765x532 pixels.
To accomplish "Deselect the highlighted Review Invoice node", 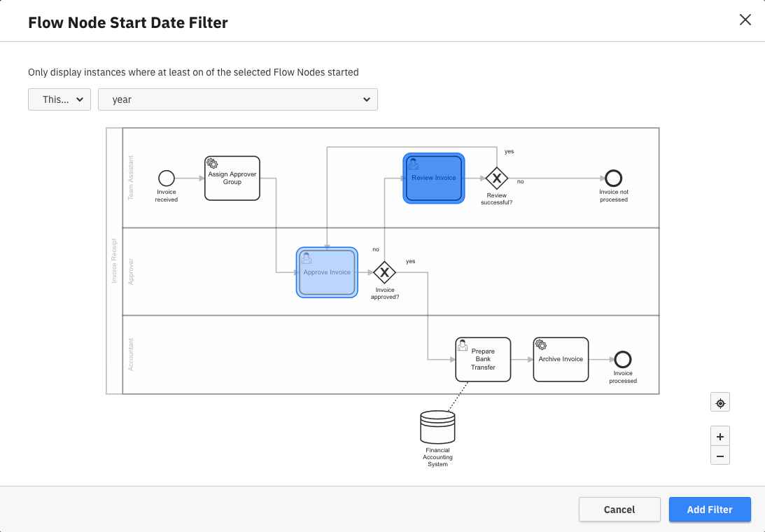I will coord(433,178).
